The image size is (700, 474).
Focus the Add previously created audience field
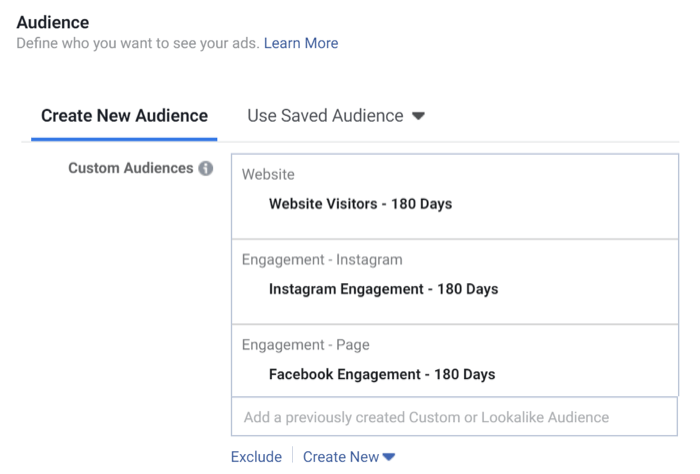tap(454, 417)
